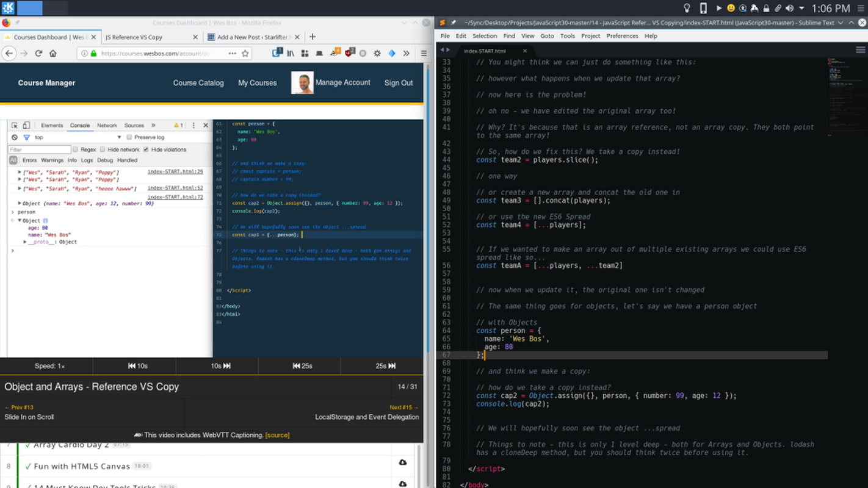Open page actions three-dots in URL bar

point(233,54)
